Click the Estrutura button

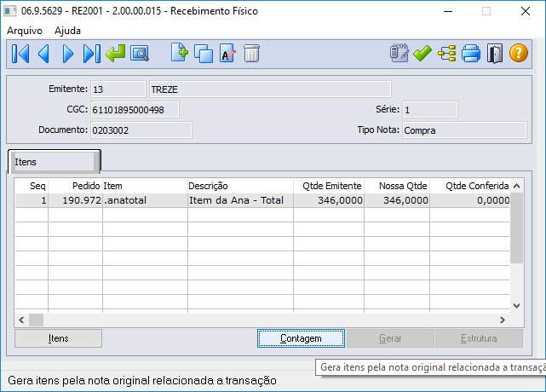pyautogui.click(x=479, y=338)
